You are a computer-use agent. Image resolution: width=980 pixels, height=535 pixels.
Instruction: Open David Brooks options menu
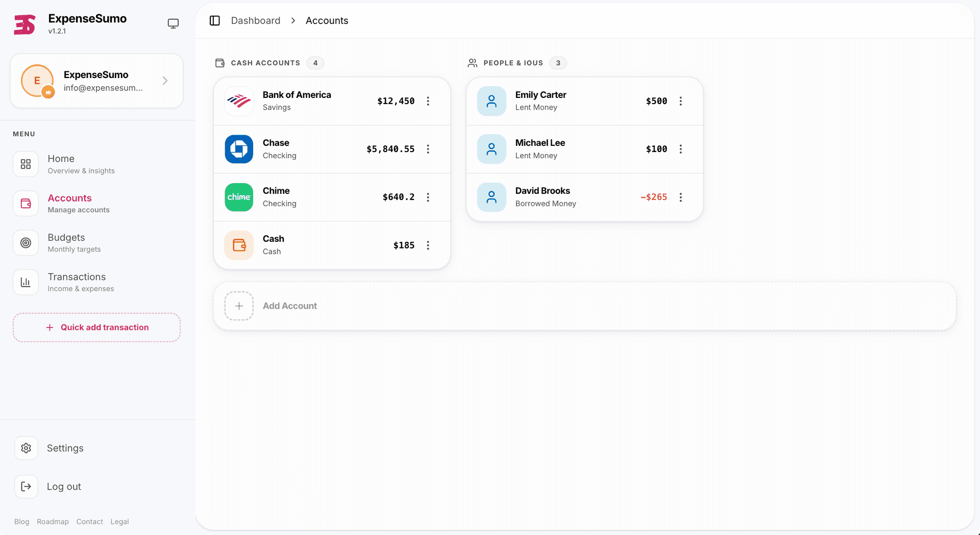pos(681,197)
